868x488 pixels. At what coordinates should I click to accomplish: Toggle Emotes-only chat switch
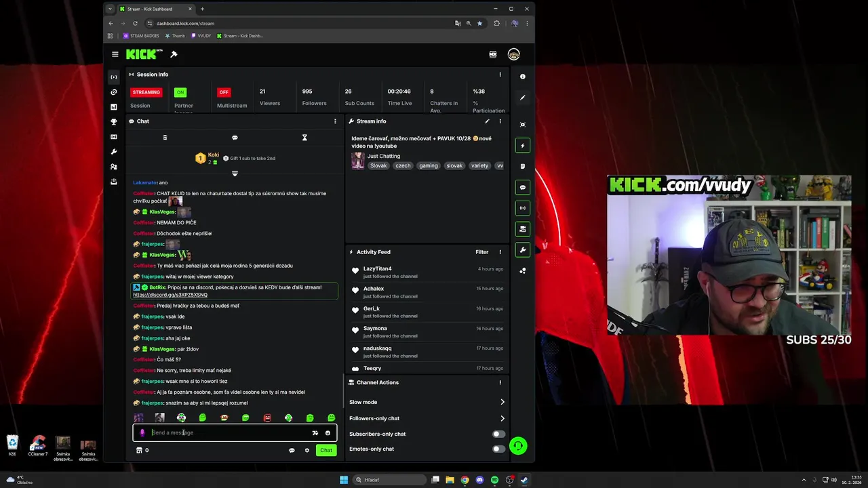(x=498, y=449)
